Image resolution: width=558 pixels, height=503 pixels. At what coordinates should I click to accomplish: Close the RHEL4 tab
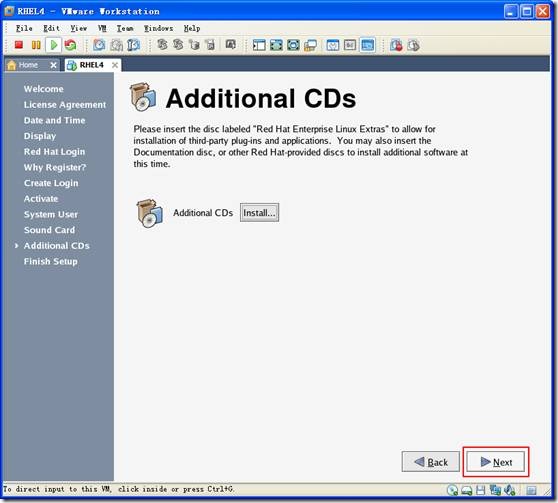click(115, 65)
